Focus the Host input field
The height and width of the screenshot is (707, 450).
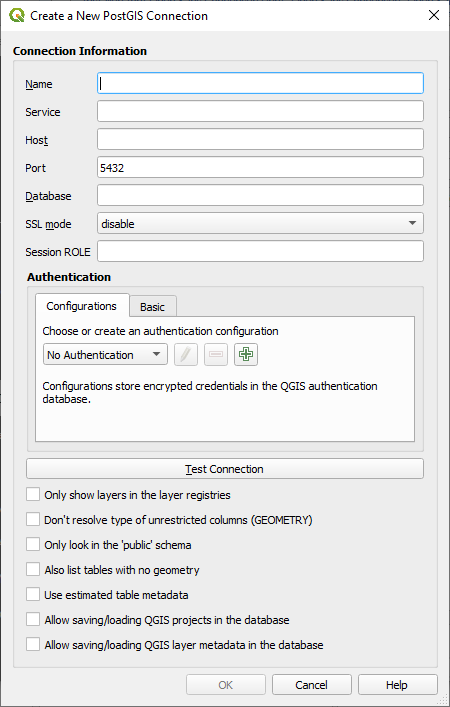coord(260,139)
